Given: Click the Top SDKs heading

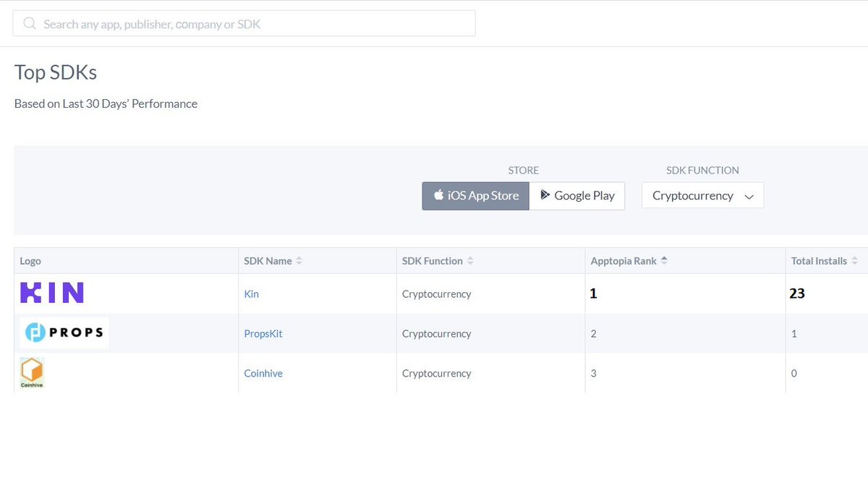Looking at the screenshot, I should [x=56, y=72].
